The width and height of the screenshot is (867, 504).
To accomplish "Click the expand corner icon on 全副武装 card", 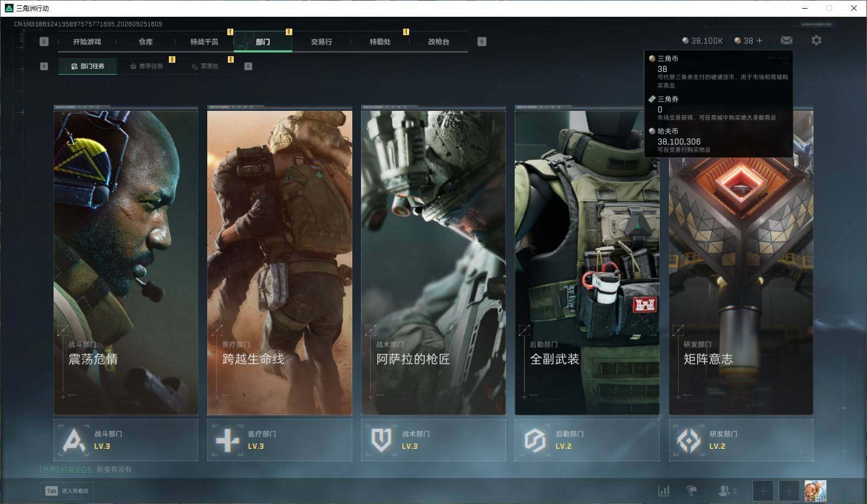I will pos(524,330).
